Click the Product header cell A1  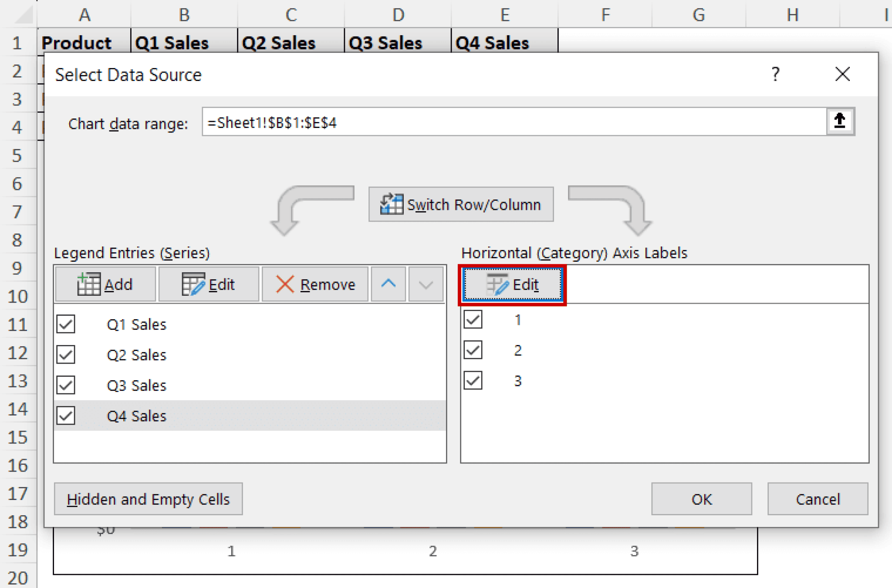point(77,42)
